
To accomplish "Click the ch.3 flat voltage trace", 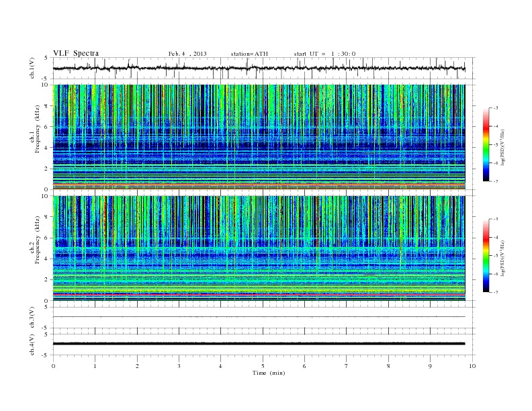I will (259, 317).
